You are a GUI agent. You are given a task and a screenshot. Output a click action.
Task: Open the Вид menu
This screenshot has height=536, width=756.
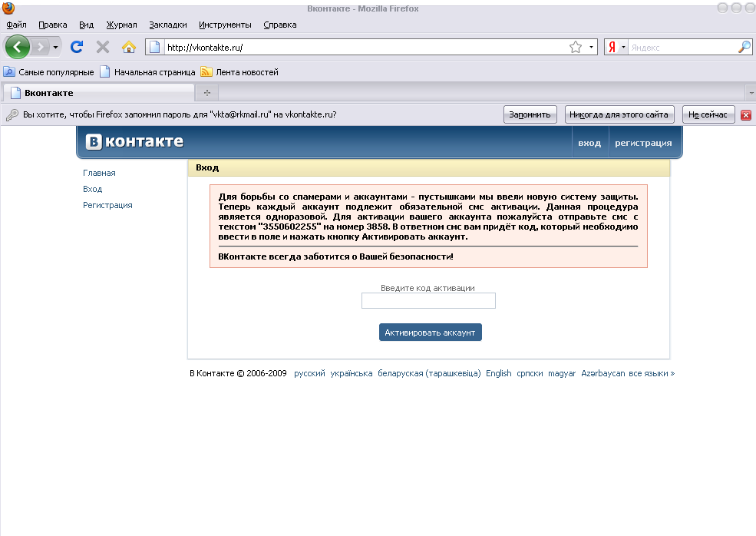86,25
